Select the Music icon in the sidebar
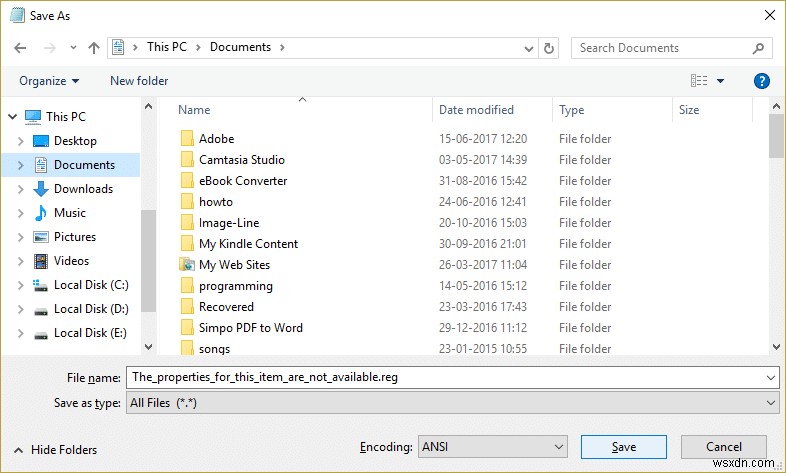 click(x=41, y=213)
